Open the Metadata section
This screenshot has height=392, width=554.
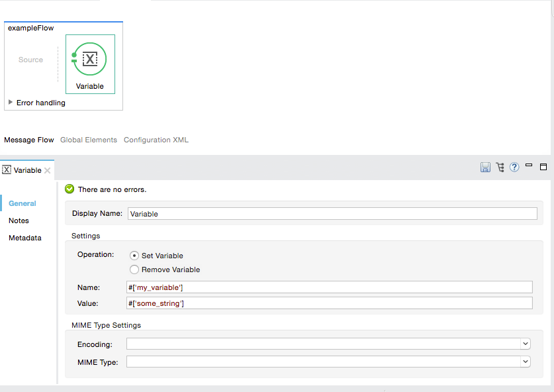24,238
